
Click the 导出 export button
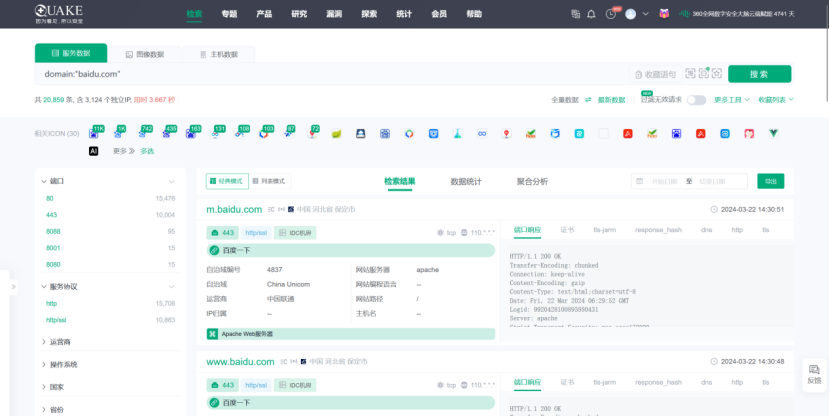pos(771,181)
